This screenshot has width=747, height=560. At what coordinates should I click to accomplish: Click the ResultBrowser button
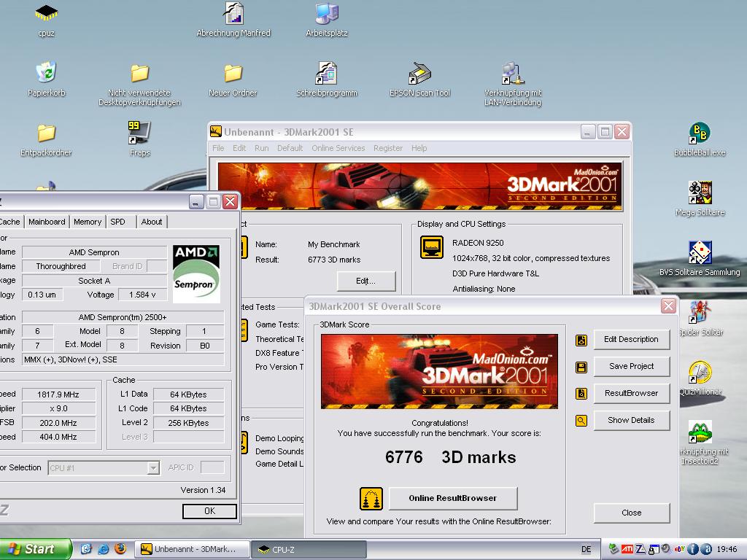631,393
